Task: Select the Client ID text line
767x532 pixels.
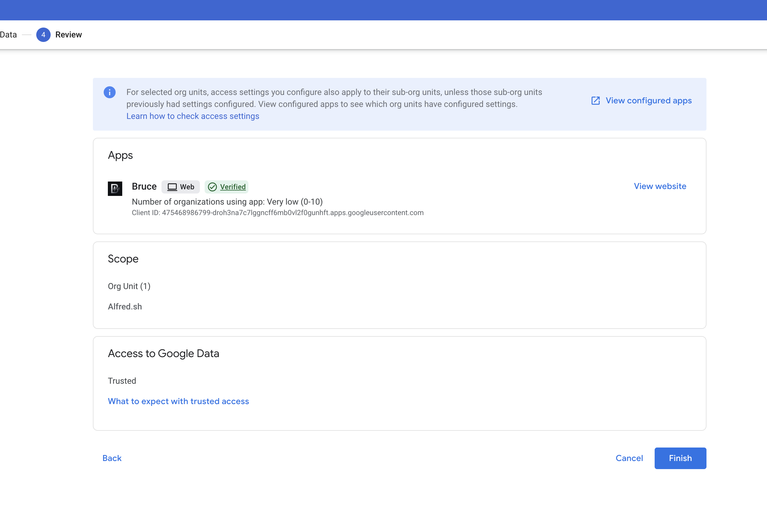Action: tap(278, 213)
